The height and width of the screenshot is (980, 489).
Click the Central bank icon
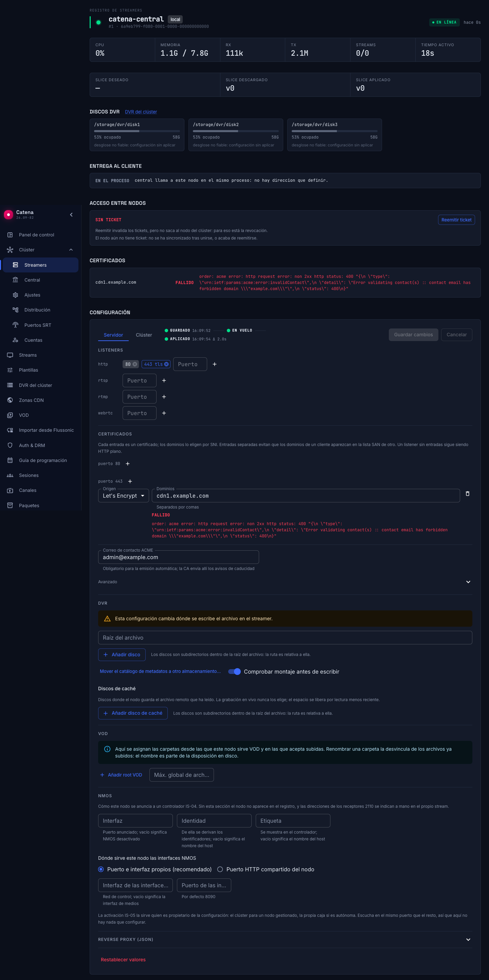16,280
